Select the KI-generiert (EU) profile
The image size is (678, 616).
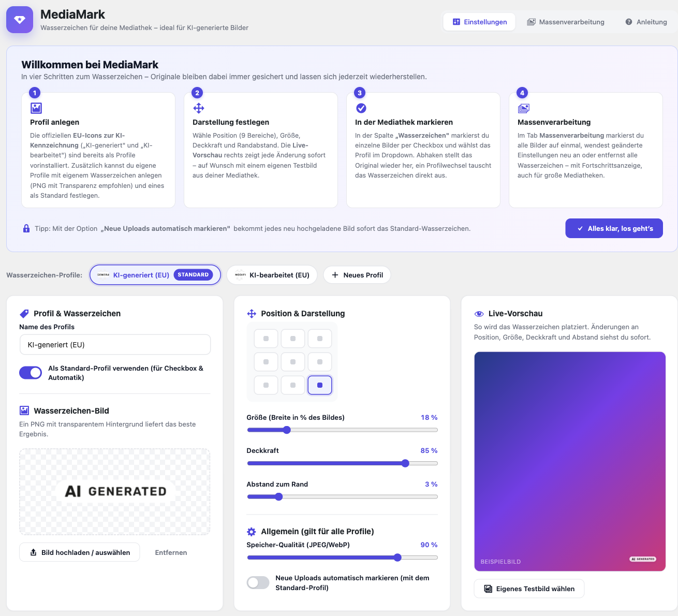point(155,275)
